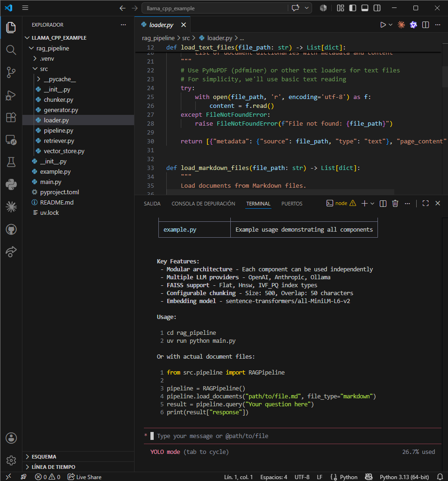The image size is (448, 481).
Task: Close the loader.py editor tab
Action: pos(184,25)
